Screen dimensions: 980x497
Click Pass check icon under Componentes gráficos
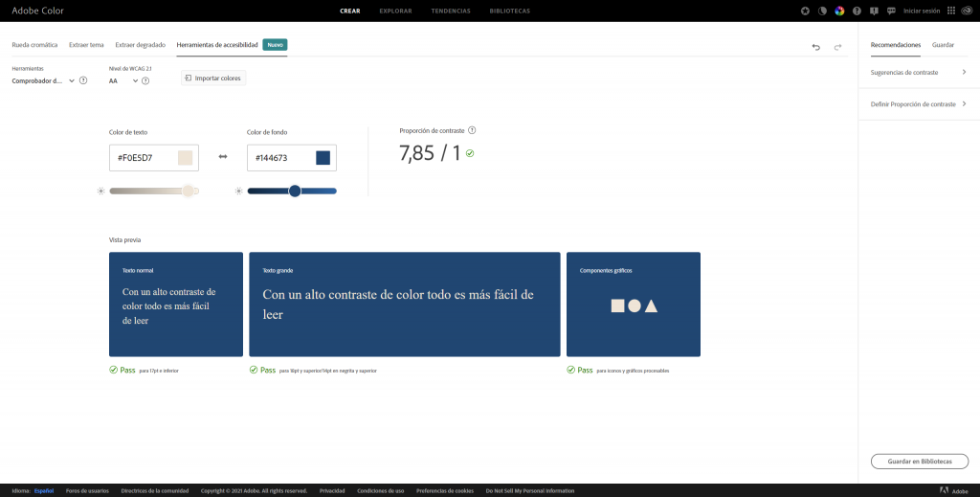(x=570, y=370)
